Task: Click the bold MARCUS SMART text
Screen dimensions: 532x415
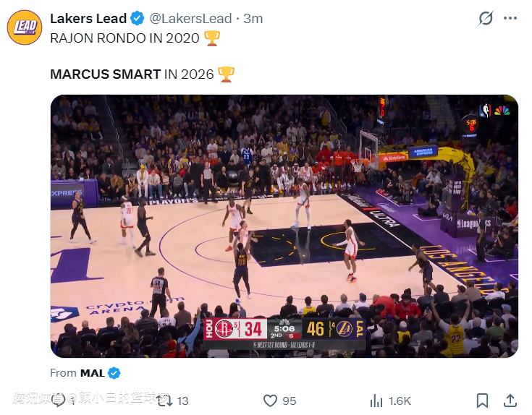Action: point(105,74)
